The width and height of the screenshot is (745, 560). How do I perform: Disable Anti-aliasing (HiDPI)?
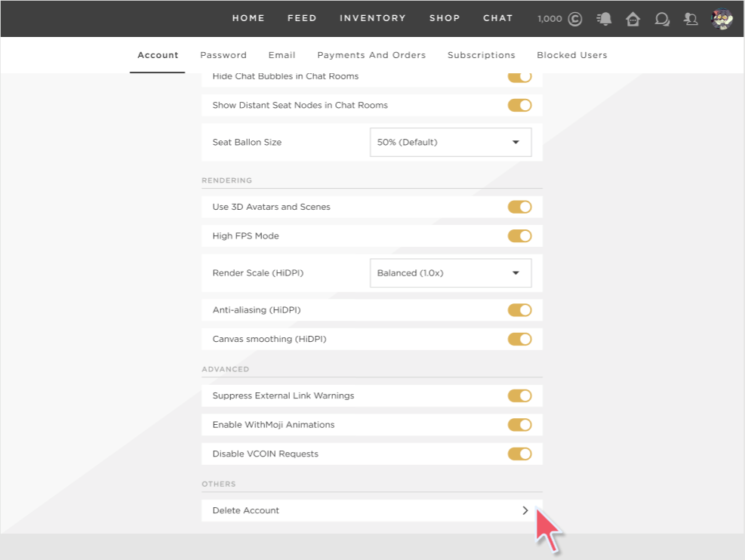pos(519,309)
